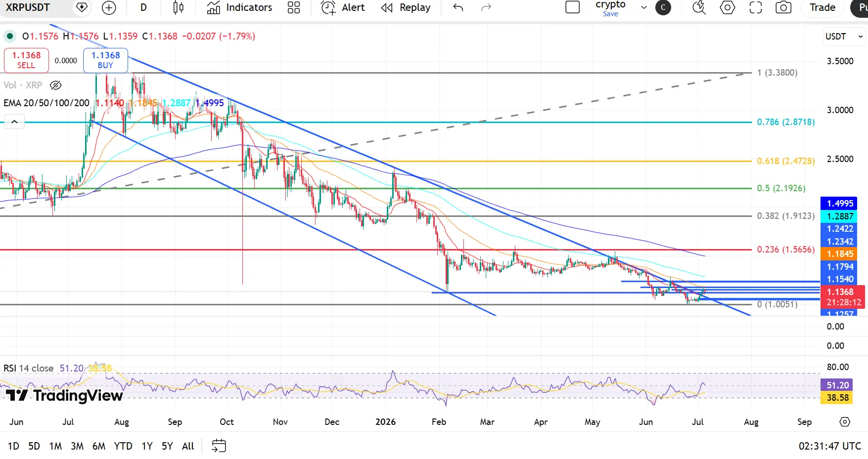Open indicator templates grid icon

click(294, 7)
